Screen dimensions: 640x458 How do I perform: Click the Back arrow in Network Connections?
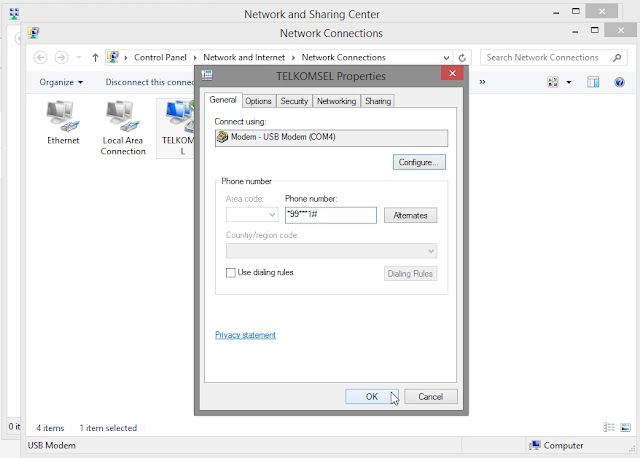pyautogui.click(x=40, y=58)
